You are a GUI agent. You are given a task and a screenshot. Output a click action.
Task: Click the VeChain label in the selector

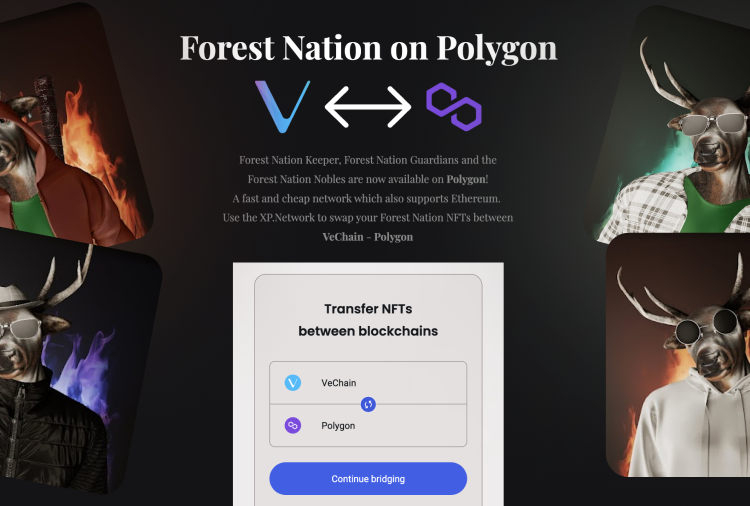point(339,383)
